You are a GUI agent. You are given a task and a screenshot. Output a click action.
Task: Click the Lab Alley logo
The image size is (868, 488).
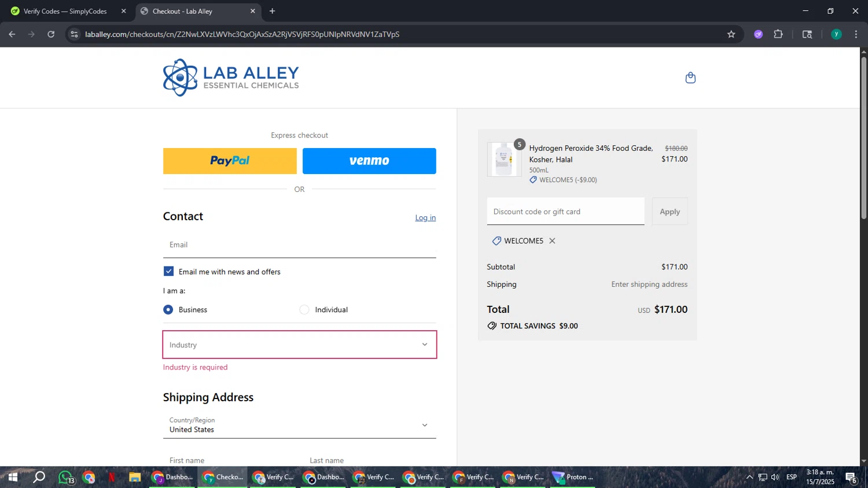231,77
